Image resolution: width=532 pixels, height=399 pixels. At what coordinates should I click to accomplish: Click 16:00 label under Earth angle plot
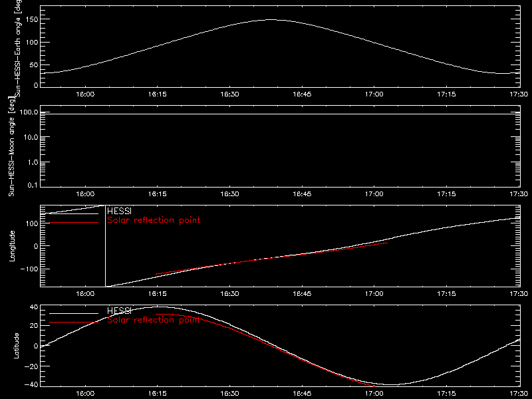tap(85, 94)
